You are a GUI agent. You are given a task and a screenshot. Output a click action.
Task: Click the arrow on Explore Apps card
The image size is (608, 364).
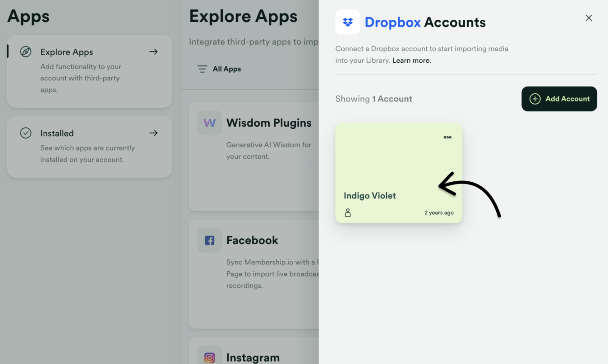point(154,52)
